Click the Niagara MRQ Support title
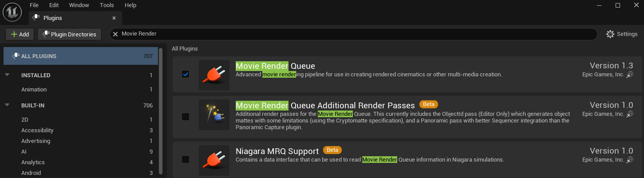Image resolution: width=644 pixels, height=178 pixels. 277,151
